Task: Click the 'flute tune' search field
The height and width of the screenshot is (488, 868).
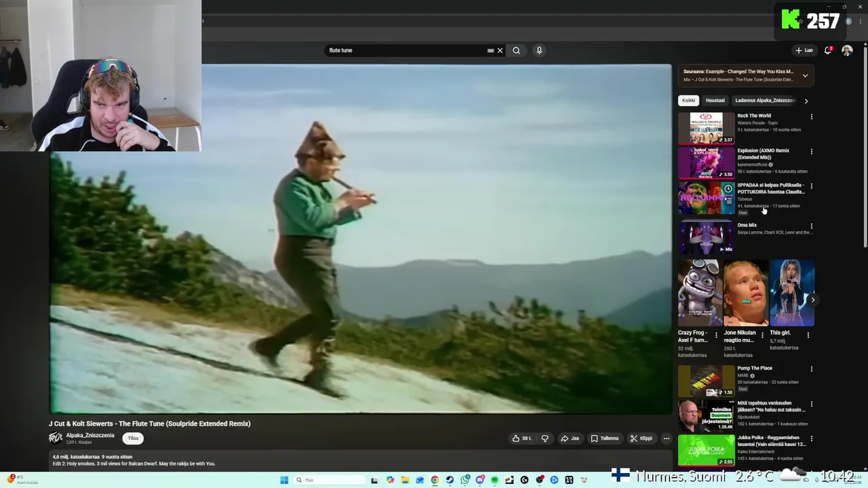Action: tap(407, 50)
